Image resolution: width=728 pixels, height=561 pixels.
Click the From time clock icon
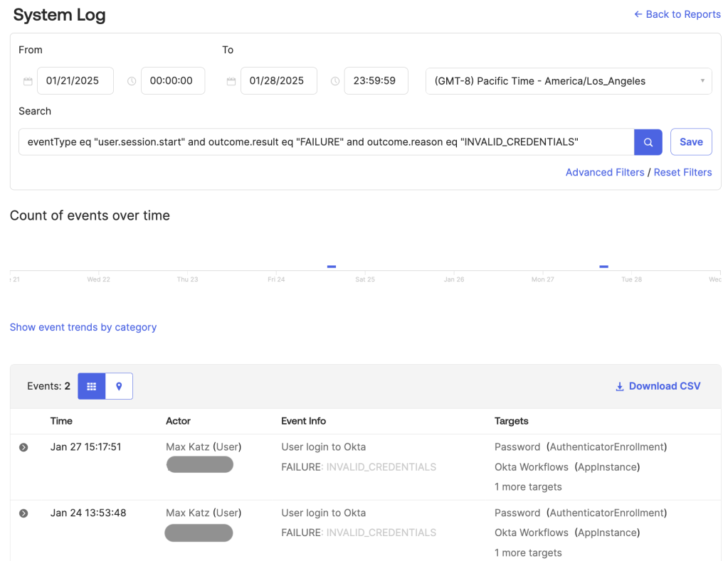[132, 81]
